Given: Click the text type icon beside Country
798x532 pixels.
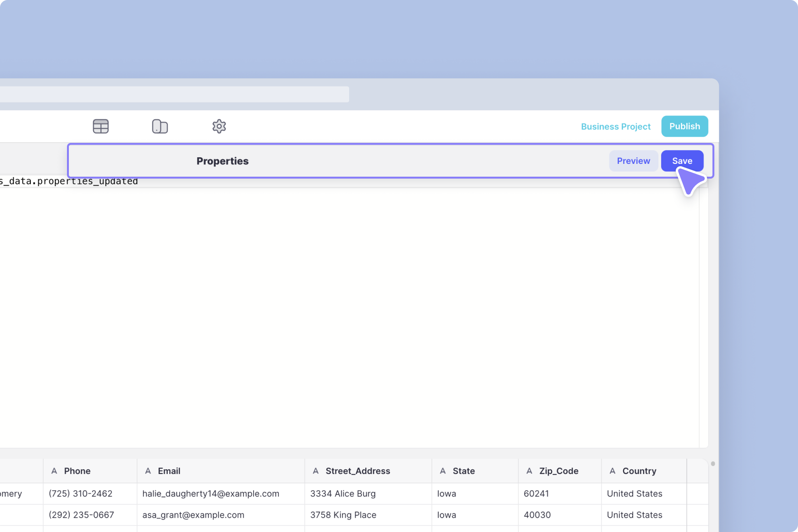Looking at the screenshot, I should 613,471.
